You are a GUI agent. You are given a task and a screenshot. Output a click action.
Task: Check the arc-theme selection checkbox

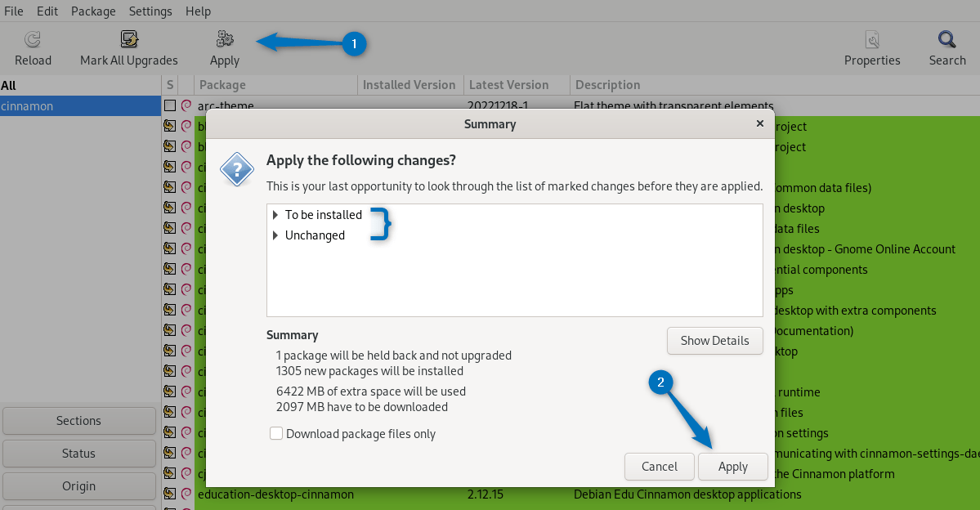168,105
